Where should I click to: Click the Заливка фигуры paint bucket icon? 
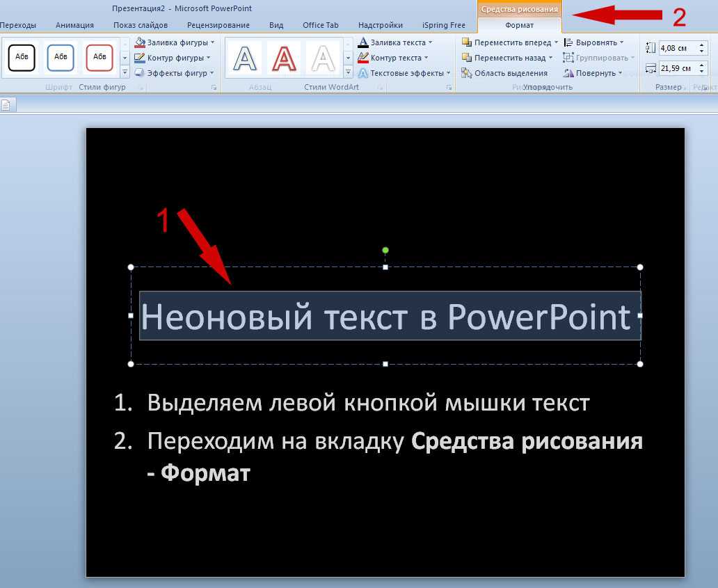[140, 42]
